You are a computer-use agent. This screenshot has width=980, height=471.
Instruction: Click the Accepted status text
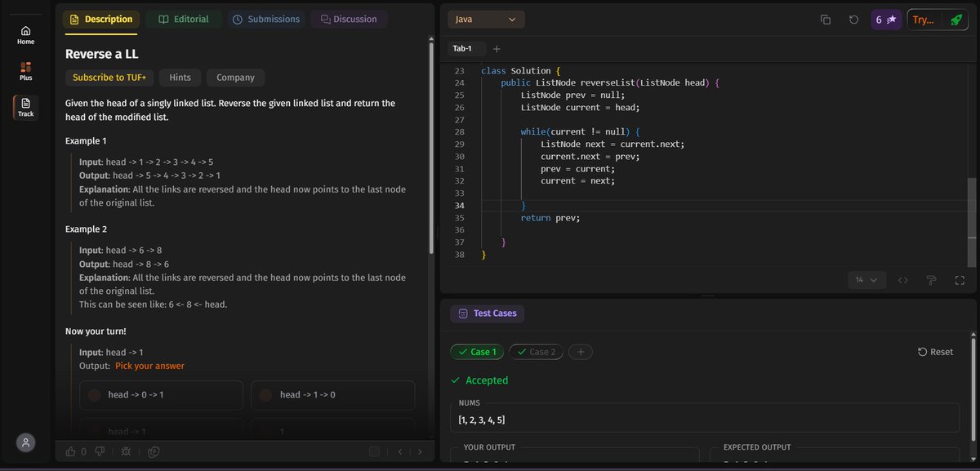point(487,380)
